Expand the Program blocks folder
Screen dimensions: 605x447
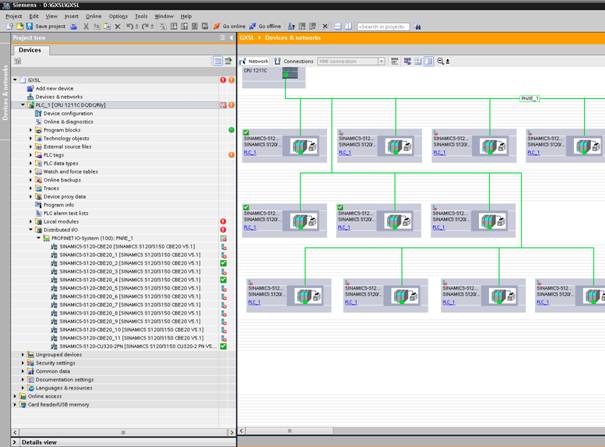pos(31,130)
